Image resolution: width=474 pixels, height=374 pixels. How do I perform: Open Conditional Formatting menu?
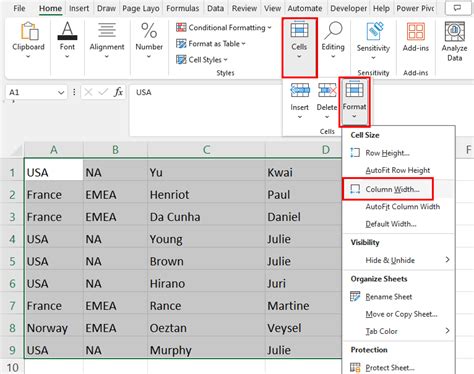(224, 28)
